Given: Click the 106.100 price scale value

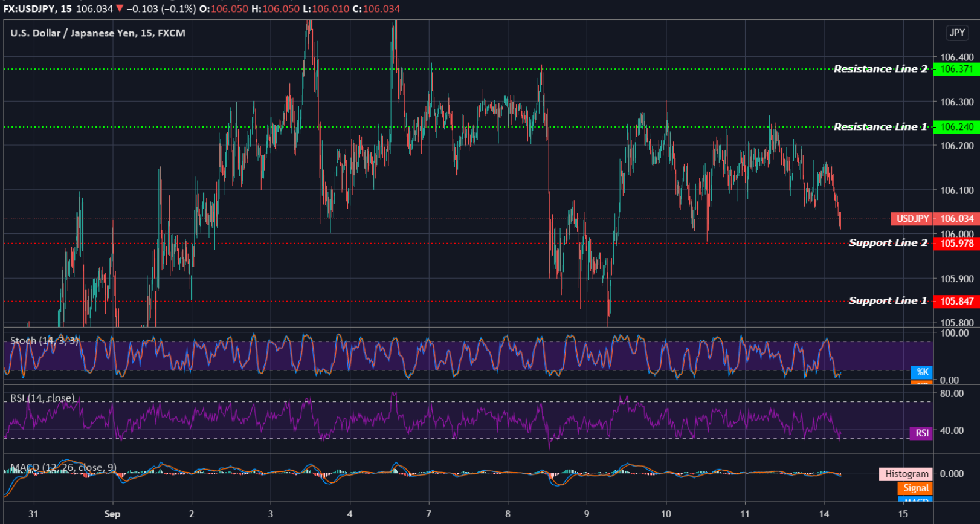Looking at the screenshot, I should pyautogui.click(x=957, y=190).
